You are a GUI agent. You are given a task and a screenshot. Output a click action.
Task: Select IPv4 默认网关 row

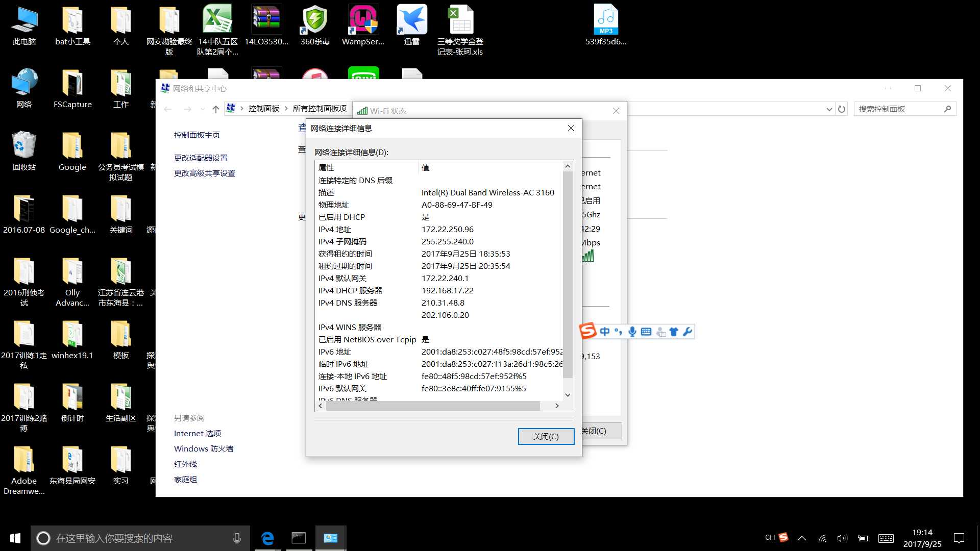click(x=439, y=279)
